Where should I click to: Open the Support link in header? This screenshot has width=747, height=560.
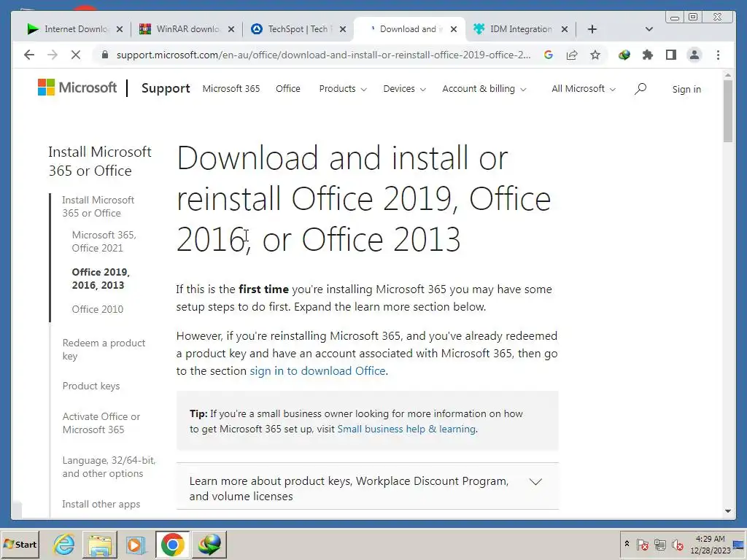pyautogui.click(x=166, y=88)
